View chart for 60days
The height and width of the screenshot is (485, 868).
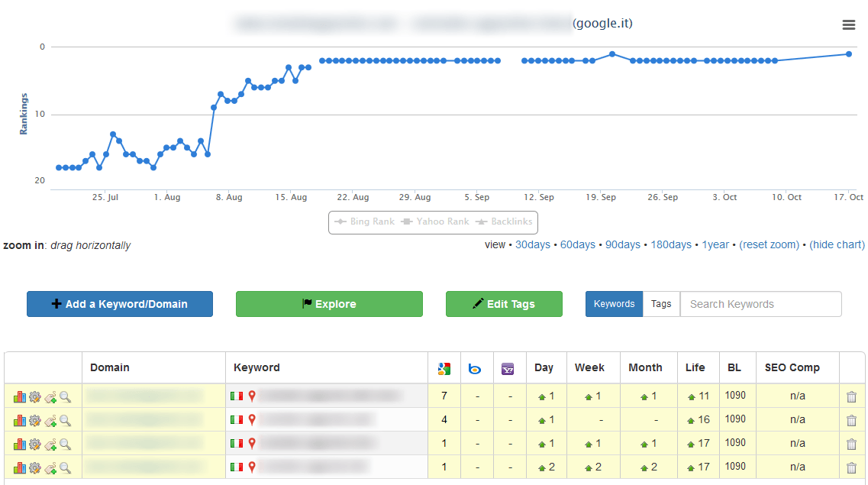coord(577,244)
